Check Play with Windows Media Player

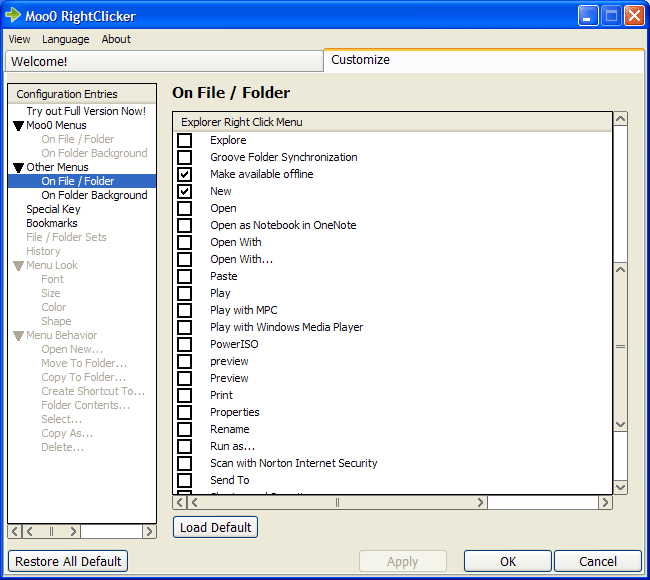(x=184, y=327)
